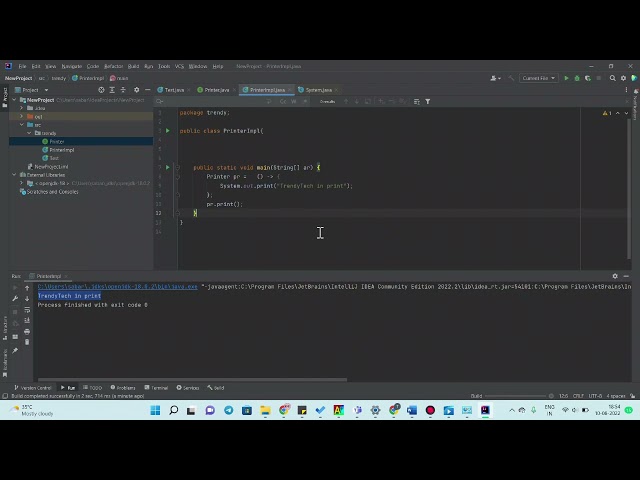Clear all console output with trash icon

27,342
